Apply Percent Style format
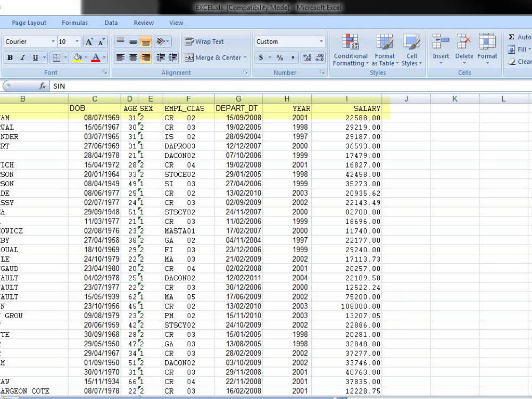This screenshot has width=532, height=399. [280, 57]
